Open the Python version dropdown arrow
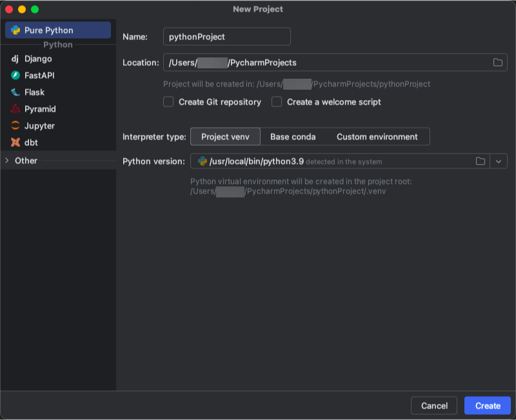The height and width of the screenshot is (420, 516). click(x=498, y=161)
